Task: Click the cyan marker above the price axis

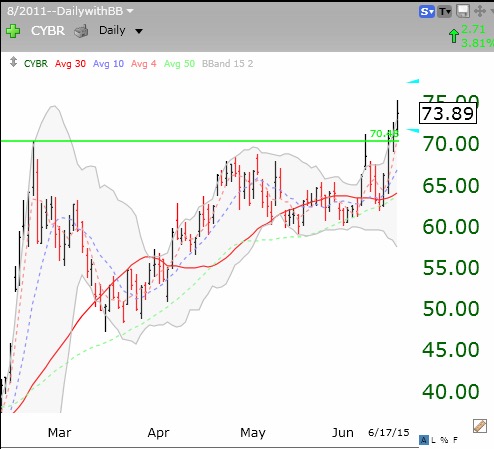Action: pyautogui.click(x=413, y=81)
